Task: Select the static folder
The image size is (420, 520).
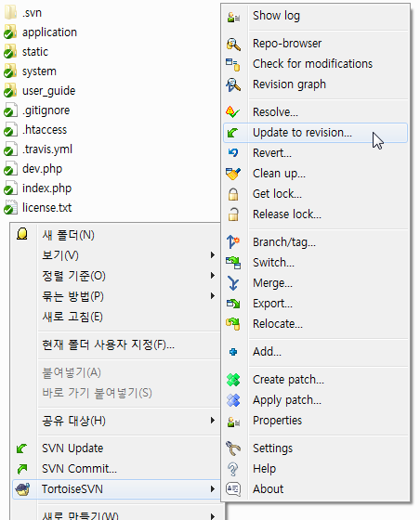Action: pyautogui.click(x=26, y=52)
